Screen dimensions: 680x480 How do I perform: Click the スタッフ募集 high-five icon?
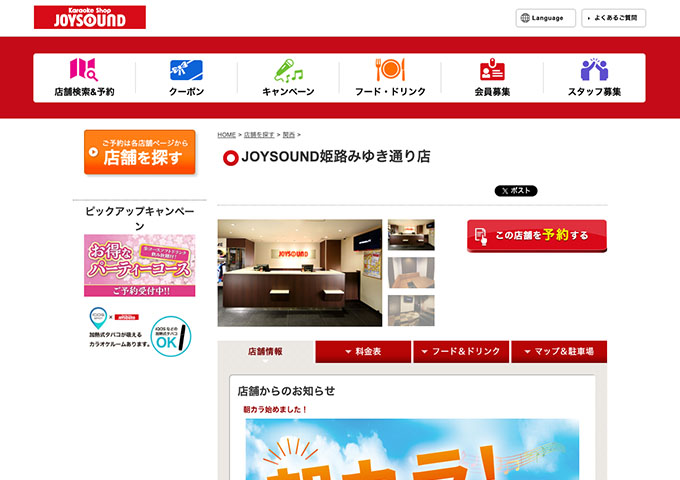click(x=594, y=69)
